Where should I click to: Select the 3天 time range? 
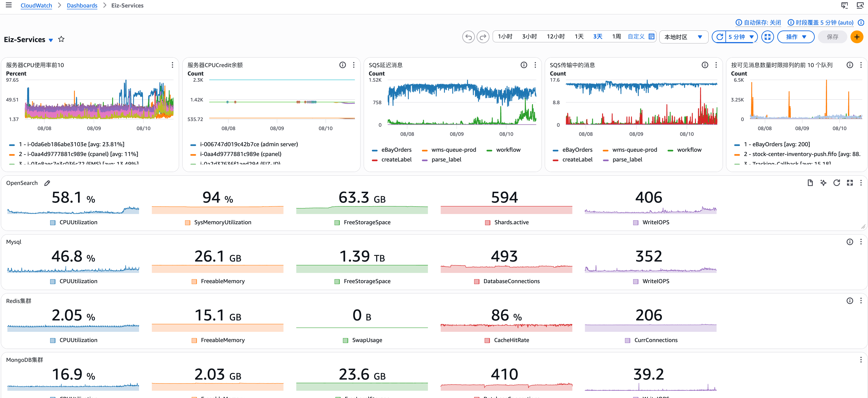597,36
